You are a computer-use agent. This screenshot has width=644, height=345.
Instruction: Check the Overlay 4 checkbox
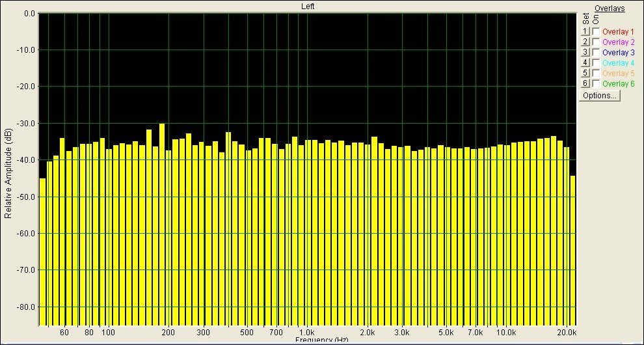click(596, 62)
